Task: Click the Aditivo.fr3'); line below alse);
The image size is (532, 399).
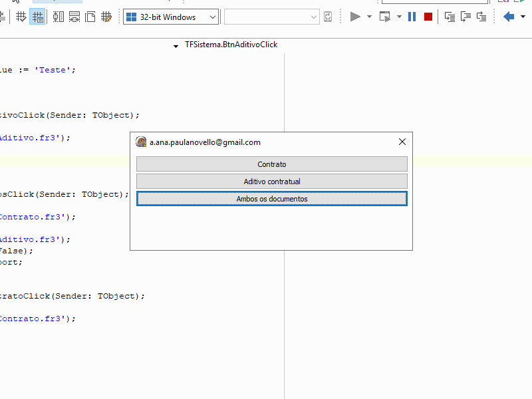Action: point(35,239)
